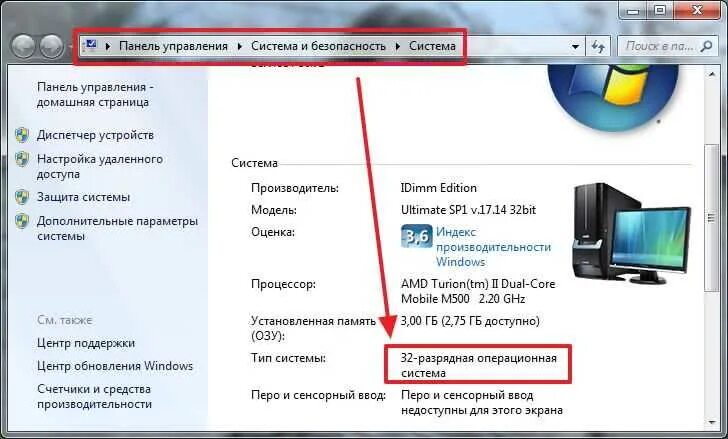Click shield icon next to Дополнительные параметры системы
Image resolution: width=728 pixels, height=439 pixels.
22,221
